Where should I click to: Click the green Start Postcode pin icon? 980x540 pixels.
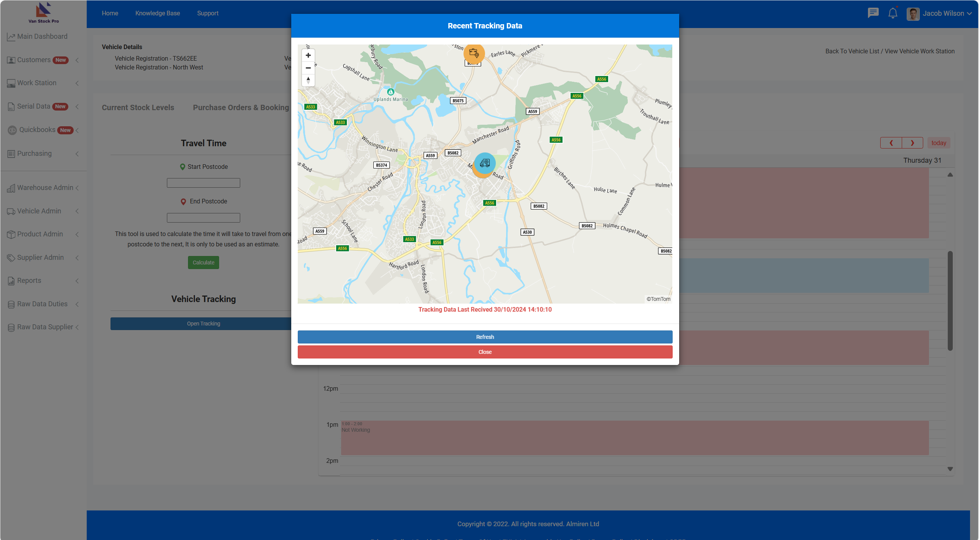point(183,167)
